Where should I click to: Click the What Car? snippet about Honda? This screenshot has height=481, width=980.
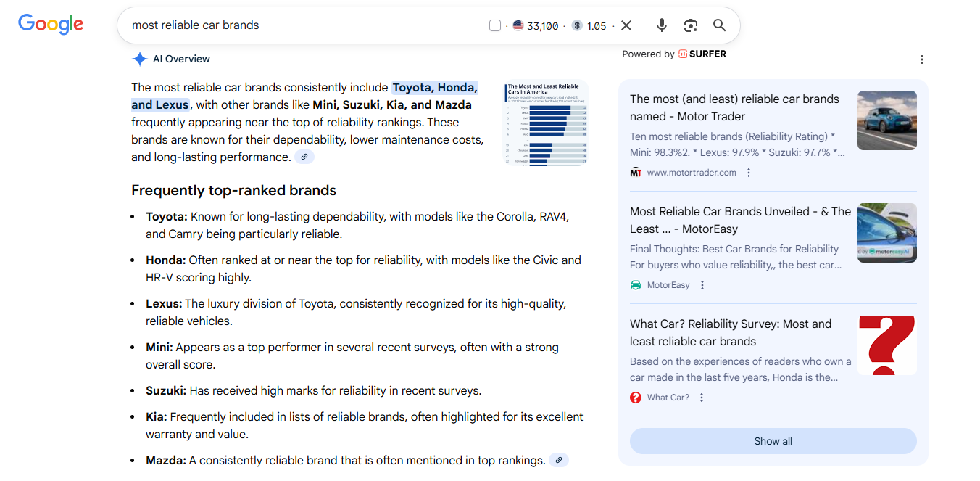[741, 369]
